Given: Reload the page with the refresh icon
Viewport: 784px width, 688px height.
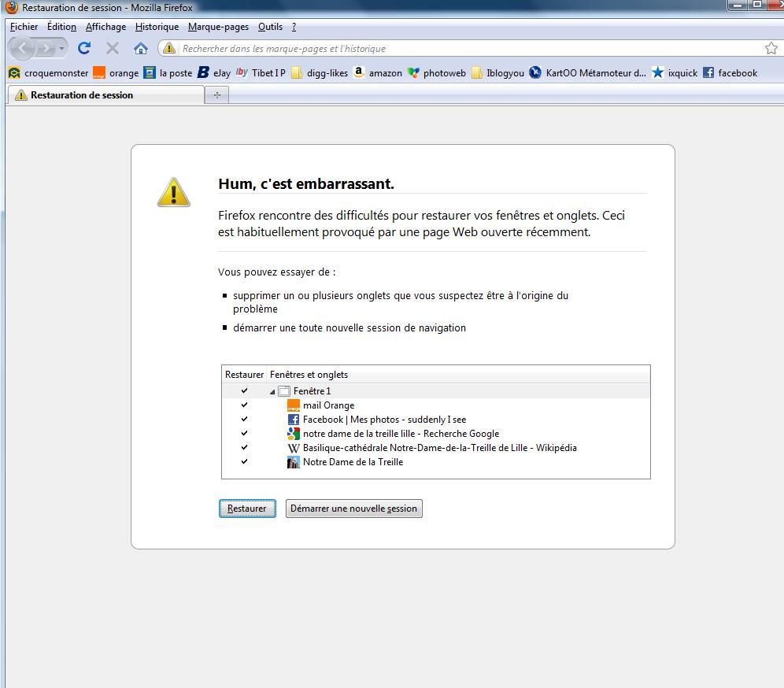Looking at the screenshot, I should [x=84, y=48].
